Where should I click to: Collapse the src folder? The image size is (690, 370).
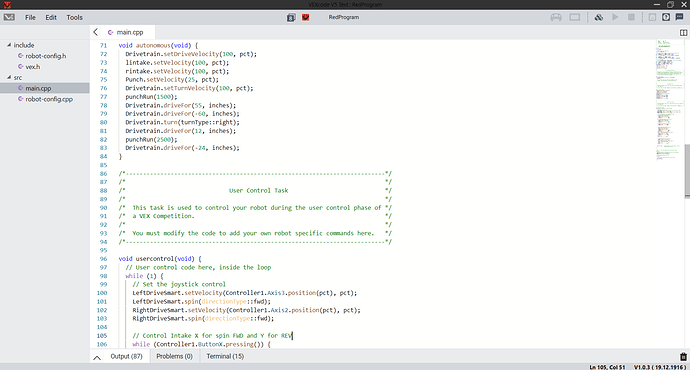click(x=9, y=77)
